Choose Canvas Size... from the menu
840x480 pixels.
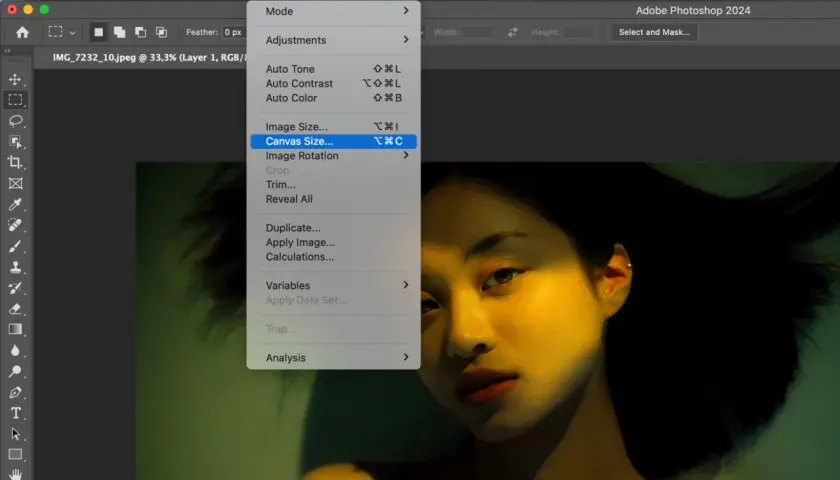(333, 141)
